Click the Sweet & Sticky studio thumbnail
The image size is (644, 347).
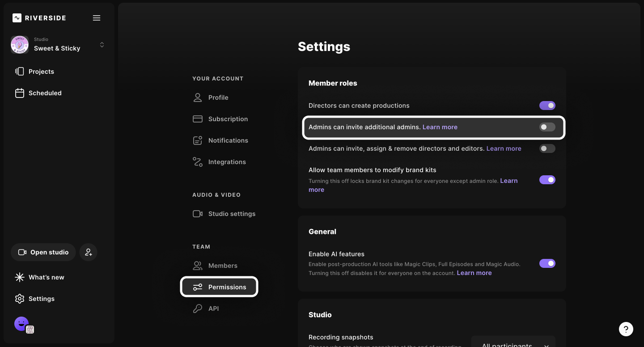point(20,45)
